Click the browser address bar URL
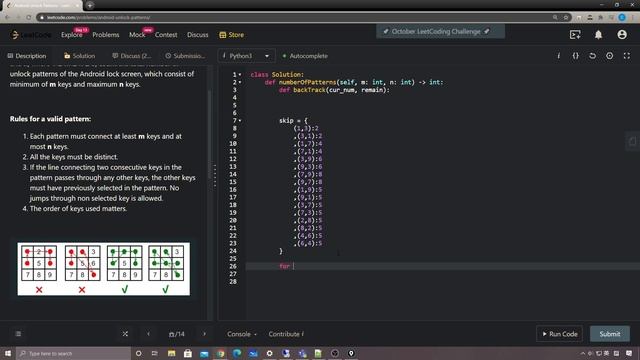The height and width of the screenshot is (360, 640). point(98,17)
